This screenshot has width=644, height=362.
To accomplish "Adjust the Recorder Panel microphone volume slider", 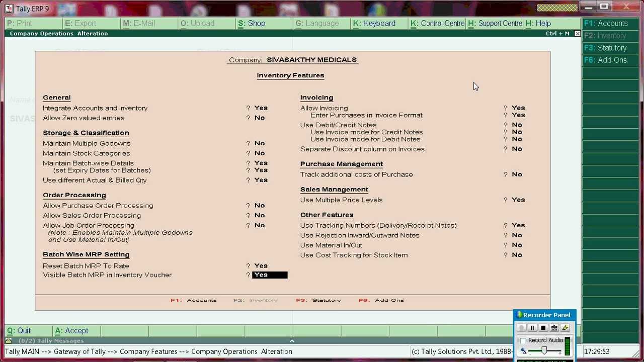I will (544, 350).
